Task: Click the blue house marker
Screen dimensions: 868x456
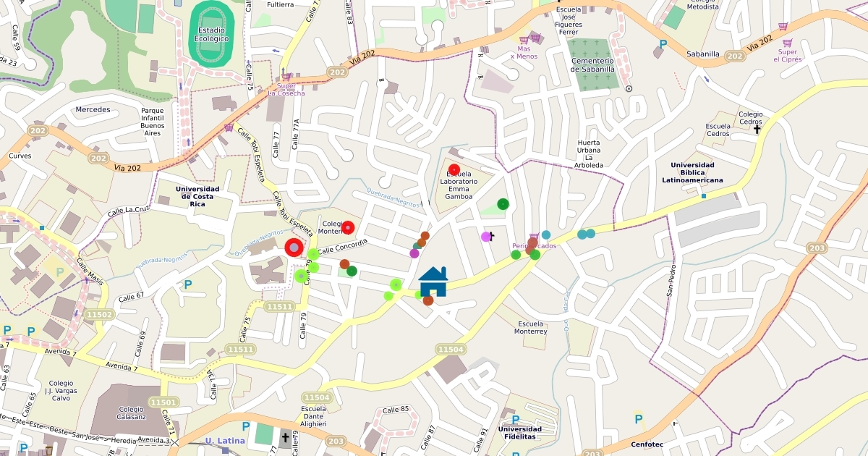Action: click(433, 282)
